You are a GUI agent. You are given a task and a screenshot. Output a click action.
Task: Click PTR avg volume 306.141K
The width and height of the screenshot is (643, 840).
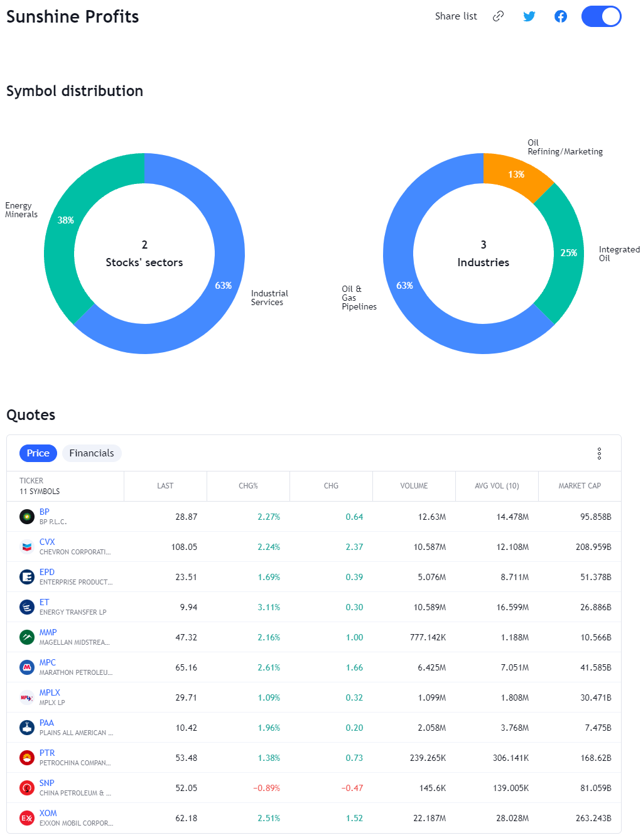point(511,758)
